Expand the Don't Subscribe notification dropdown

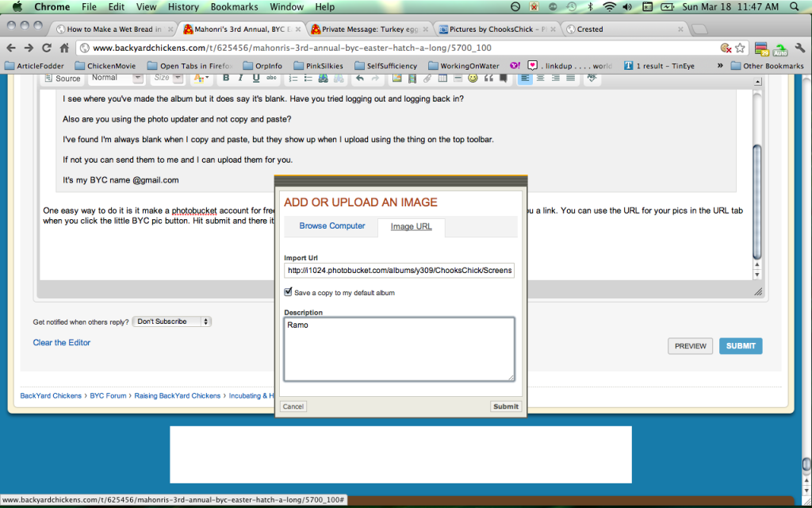173,321
